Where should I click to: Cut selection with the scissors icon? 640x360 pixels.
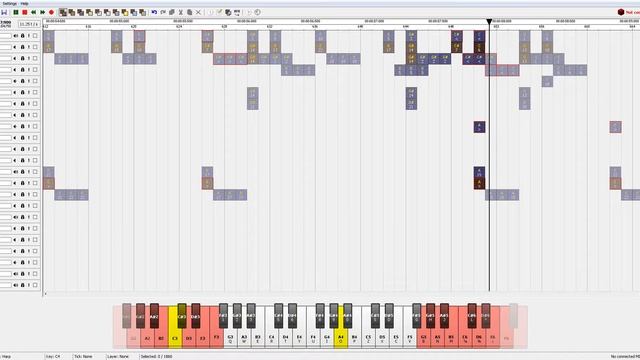point(180,12)
